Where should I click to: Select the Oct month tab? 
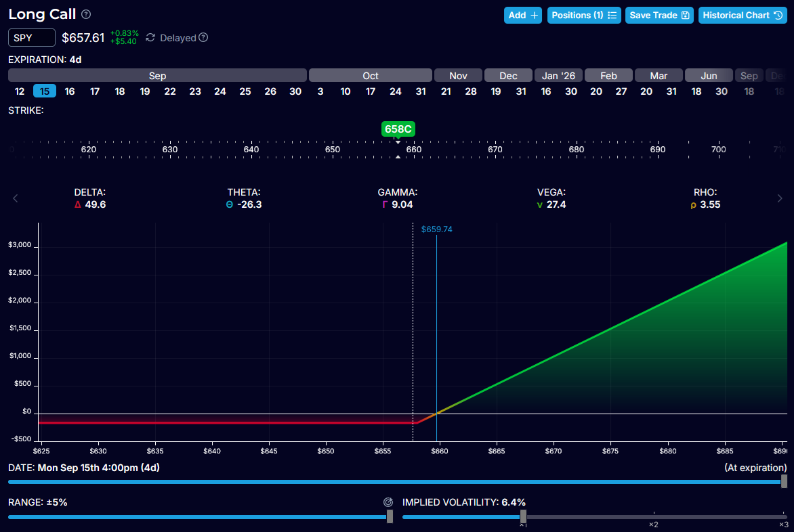[x=370, y=75]
